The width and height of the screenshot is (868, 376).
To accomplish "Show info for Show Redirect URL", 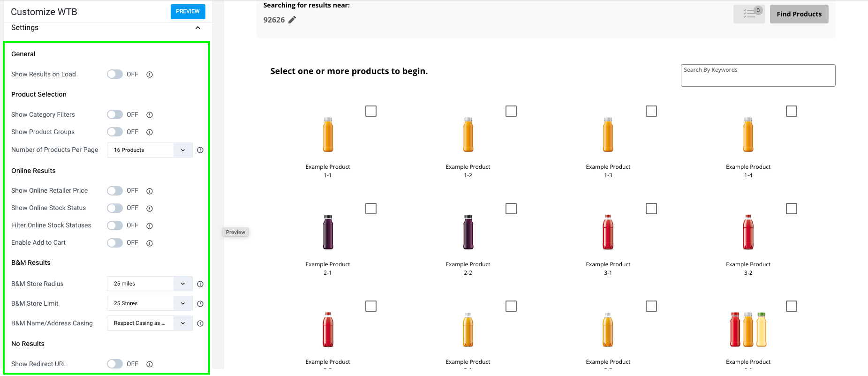I will tap(150, 364).
